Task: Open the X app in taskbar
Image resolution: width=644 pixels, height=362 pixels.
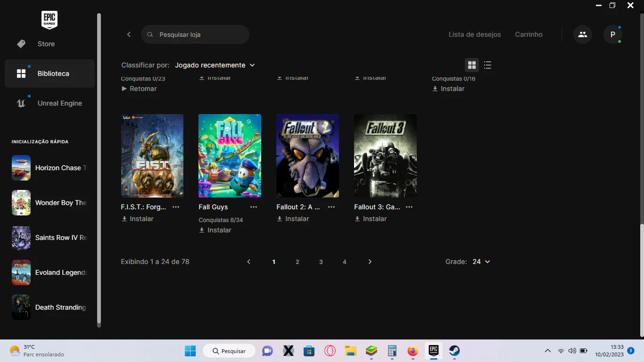Action: (x=289, y=351)
